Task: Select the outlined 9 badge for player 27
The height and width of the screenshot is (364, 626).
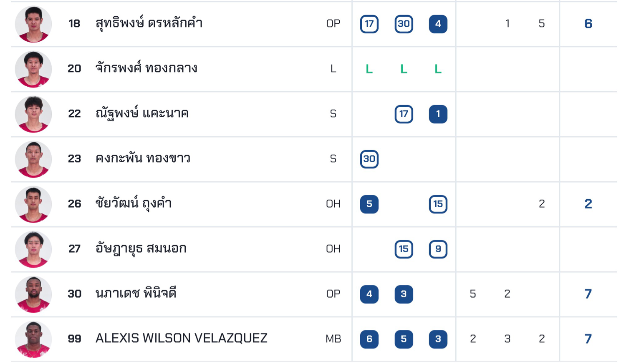Action: coord(438,249)
